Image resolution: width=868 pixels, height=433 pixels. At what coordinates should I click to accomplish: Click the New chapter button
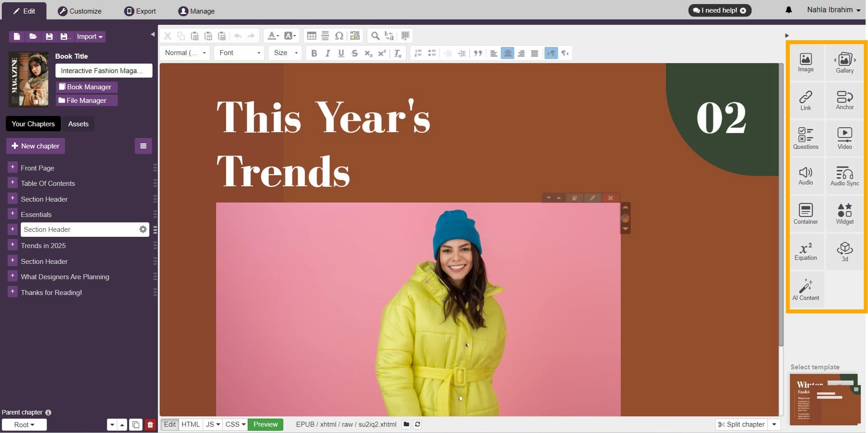35,146
